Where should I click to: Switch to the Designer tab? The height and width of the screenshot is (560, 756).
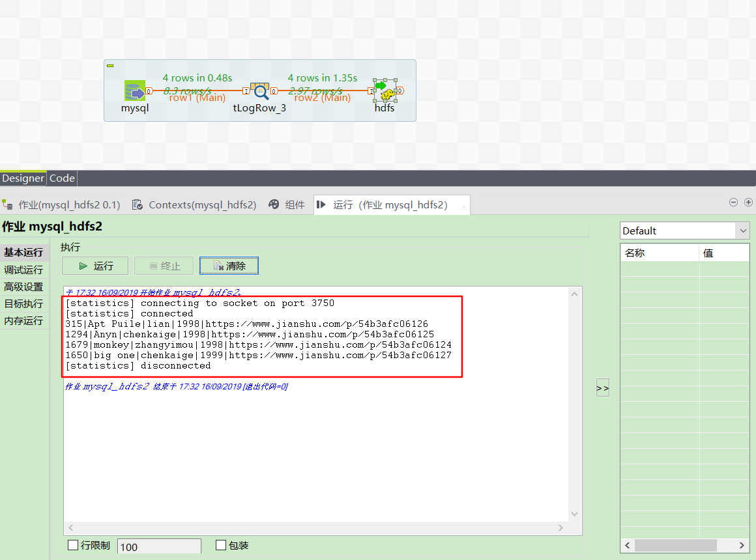(23, 178)
